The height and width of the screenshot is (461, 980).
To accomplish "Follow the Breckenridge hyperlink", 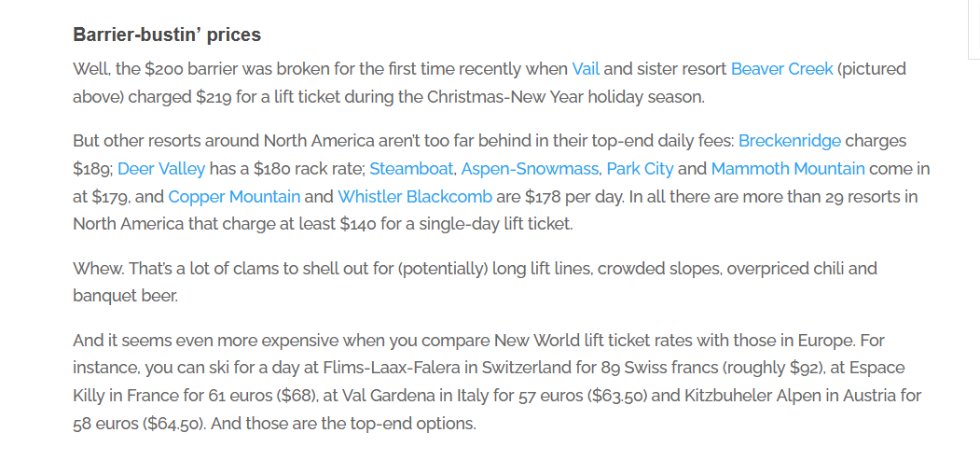I will tap(790, 141).
